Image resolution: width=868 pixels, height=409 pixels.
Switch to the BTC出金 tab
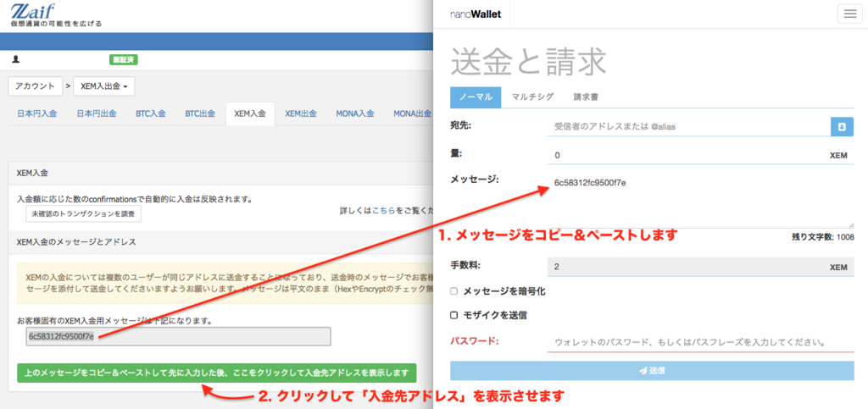point(200,113)
